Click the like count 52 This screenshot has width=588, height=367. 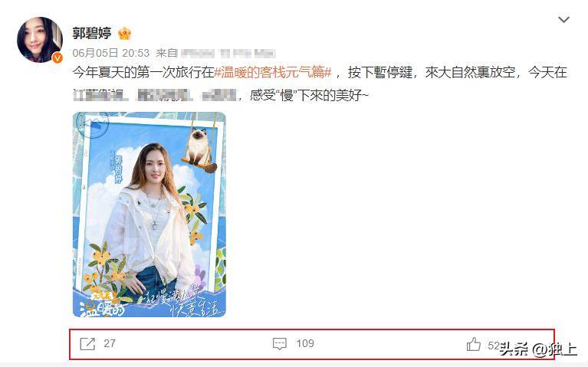click(494, 346)
